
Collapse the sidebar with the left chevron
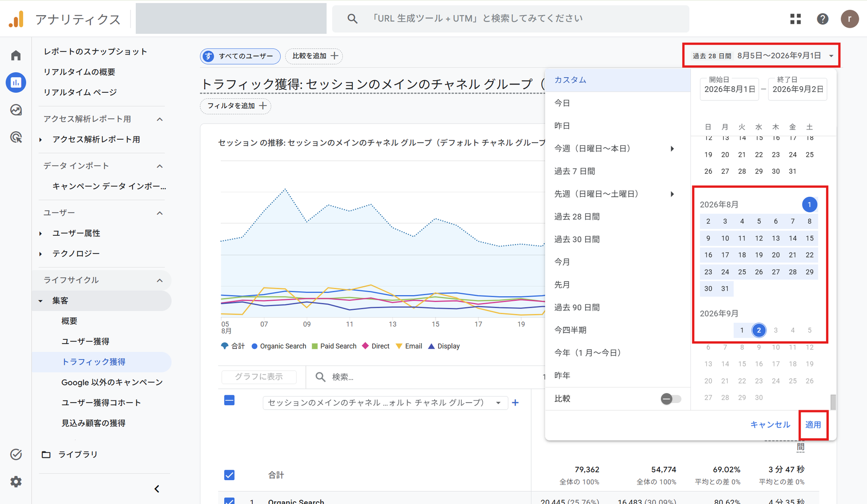click(157, 489)
